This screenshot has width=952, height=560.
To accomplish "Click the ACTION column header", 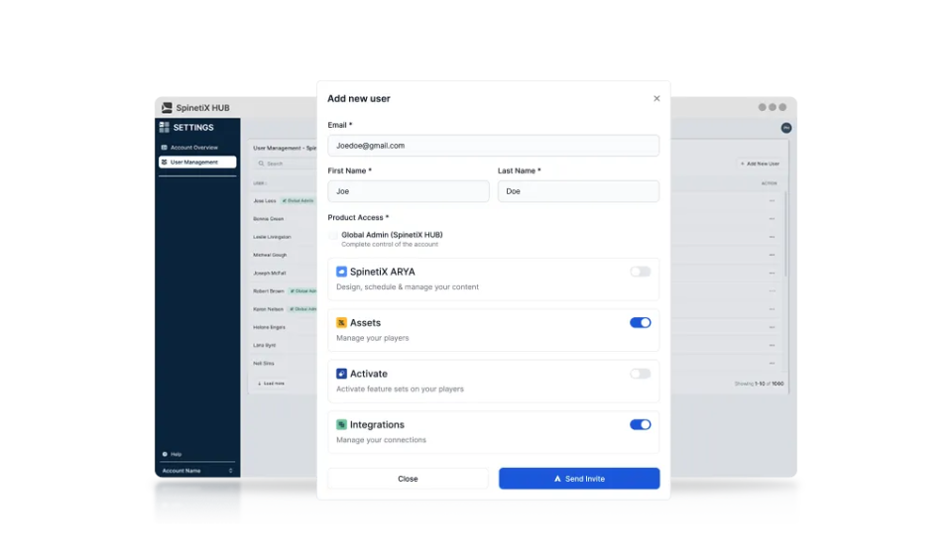I will [x=769, y=183].
